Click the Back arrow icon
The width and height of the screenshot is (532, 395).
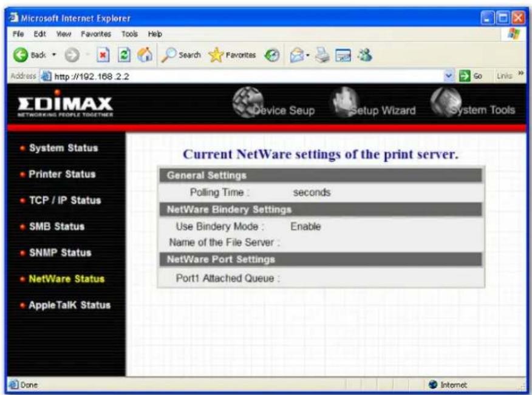[x=21, y=55]
